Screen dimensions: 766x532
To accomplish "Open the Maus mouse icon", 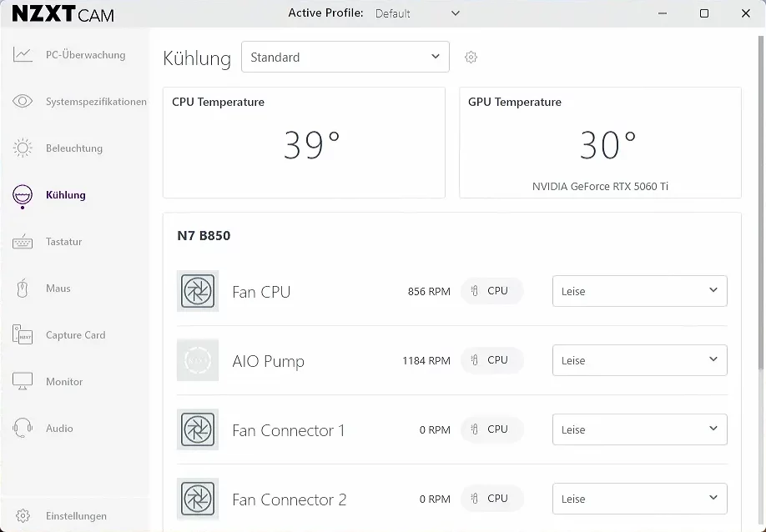I will click(x=23, y=289).
